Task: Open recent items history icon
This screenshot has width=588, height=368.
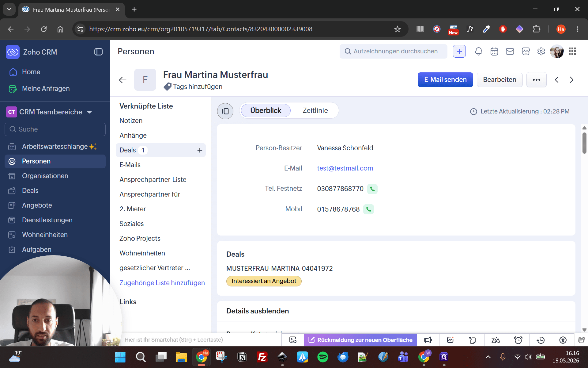Action: (x=541, y=340)
